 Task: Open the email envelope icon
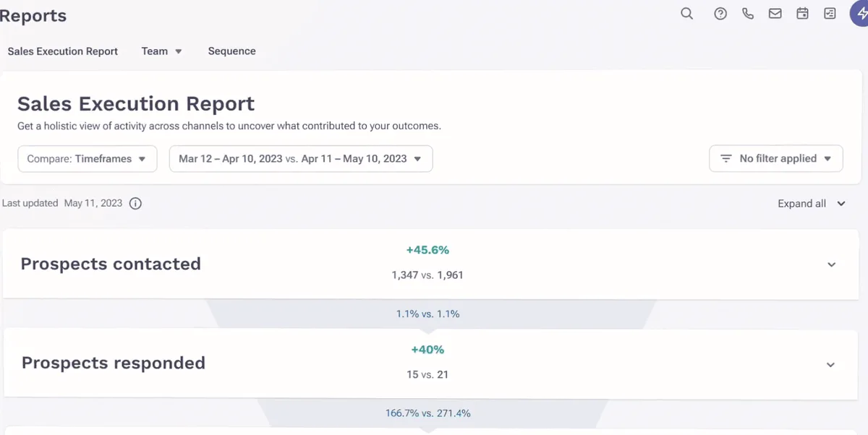(775, 13)
